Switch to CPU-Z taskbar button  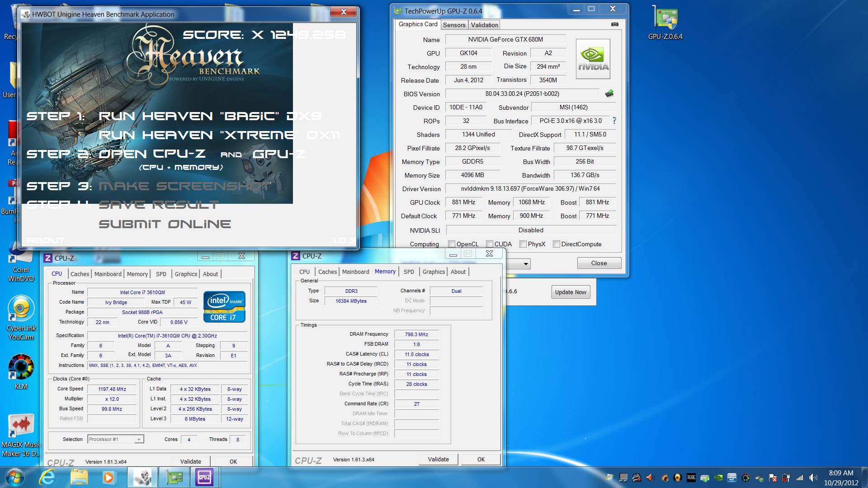(x=204, y=478)
